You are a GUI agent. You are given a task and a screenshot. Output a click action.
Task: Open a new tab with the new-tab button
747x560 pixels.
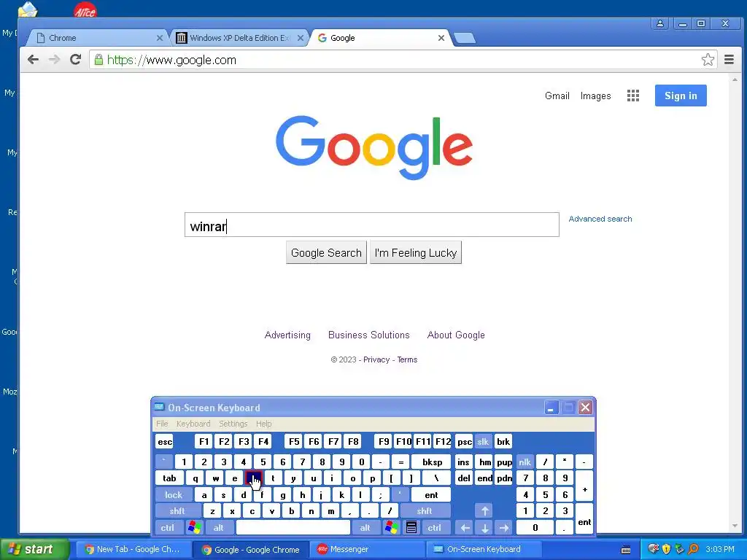[x=464, y=38]
